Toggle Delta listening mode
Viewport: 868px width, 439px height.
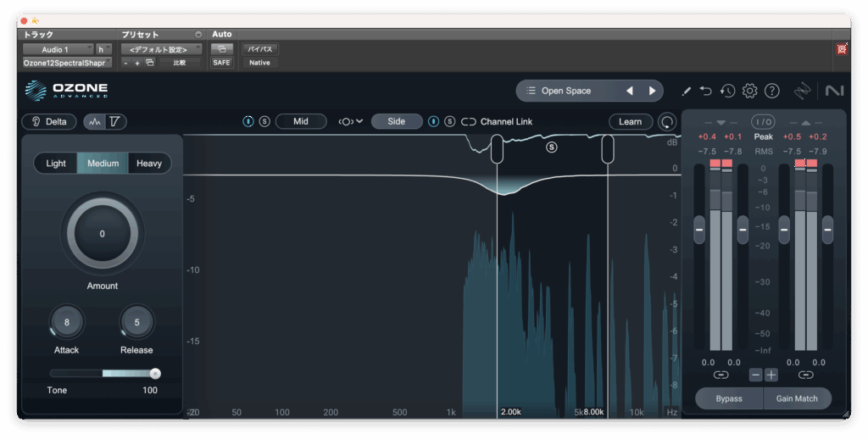[x=49, y=122]
